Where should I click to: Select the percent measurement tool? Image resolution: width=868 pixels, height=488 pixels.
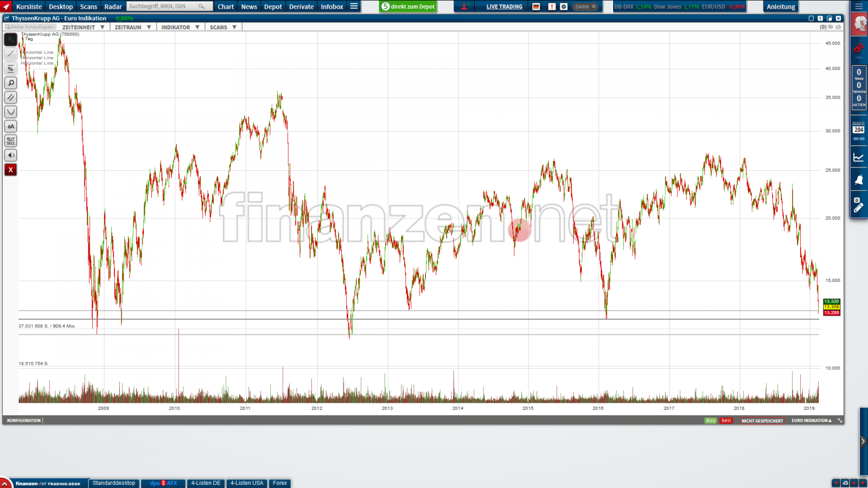[10, 68]
